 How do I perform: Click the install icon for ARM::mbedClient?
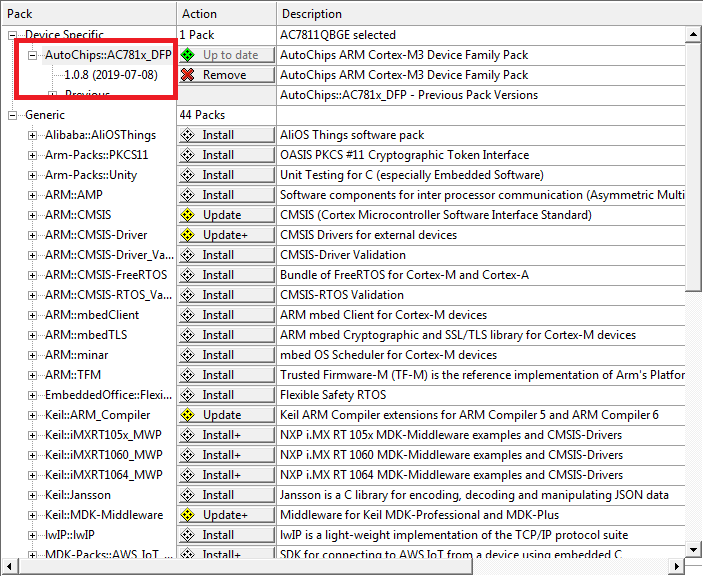click(x=187, y=315)
